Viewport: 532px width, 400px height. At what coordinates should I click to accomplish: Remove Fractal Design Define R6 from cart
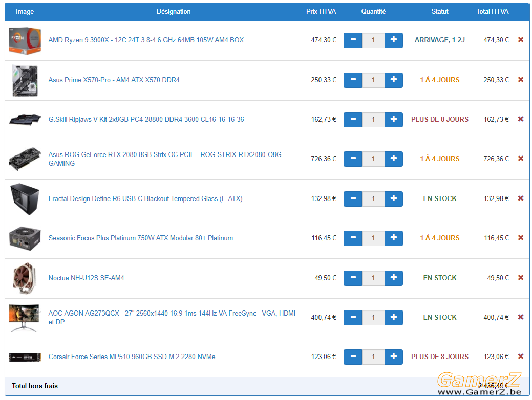[x=520, y=198]
